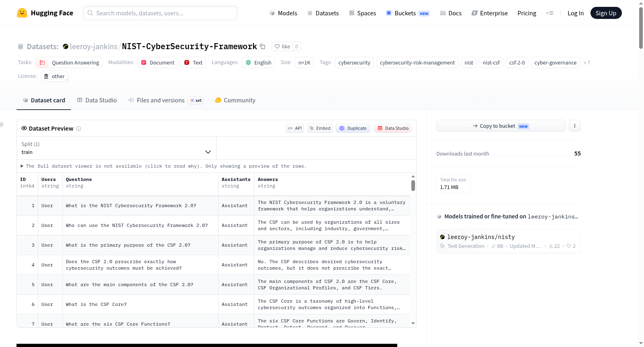The width and height of the screenshot is (644, 347).
Task: Expand the full dataset viewer unavailable notice
Action: tap(163, 166)
